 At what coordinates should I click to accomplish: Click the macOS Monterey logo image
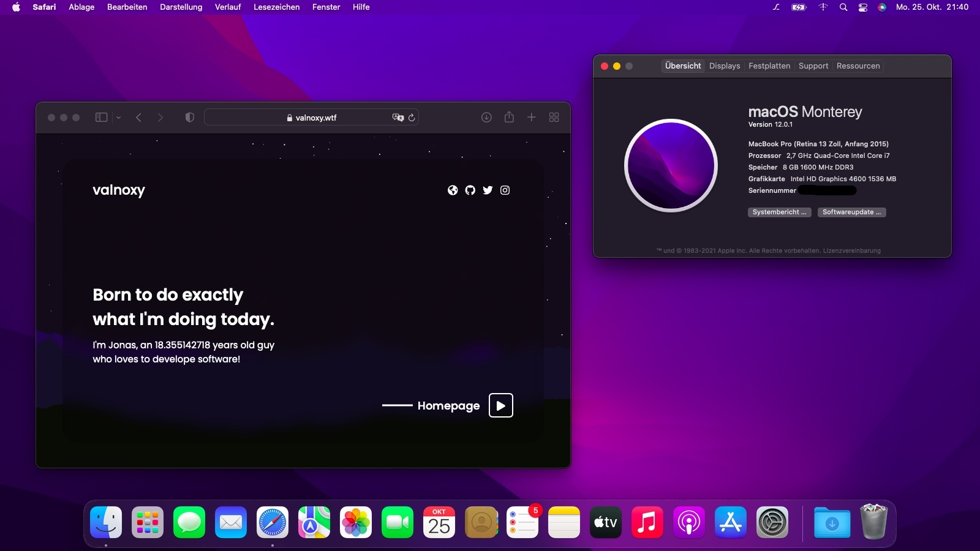(671, 165)
